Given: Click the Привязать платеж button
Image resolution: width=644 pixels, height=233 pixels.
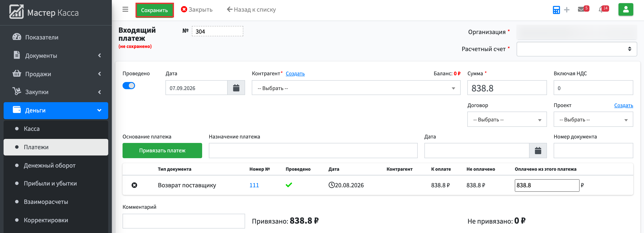Looking at the screenshot, I should pyautogui.click(x=162, y=150).
